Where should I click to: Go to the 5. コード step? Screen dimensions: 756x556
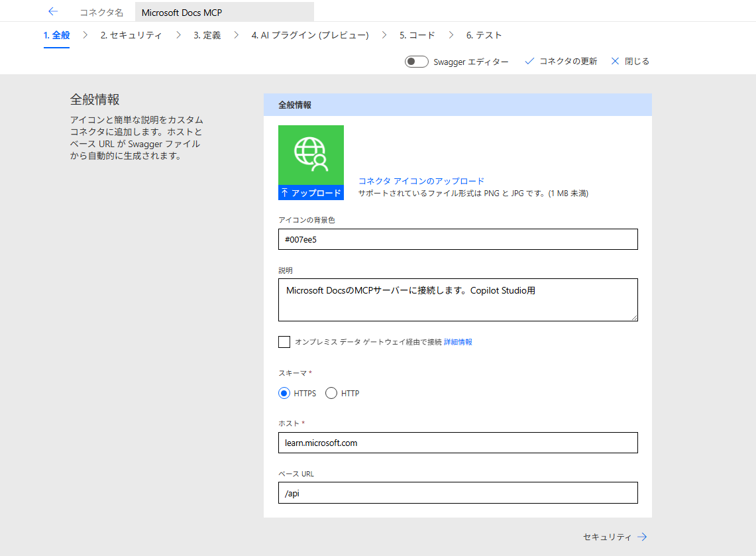pyautogui.click(x=417, y=35)
